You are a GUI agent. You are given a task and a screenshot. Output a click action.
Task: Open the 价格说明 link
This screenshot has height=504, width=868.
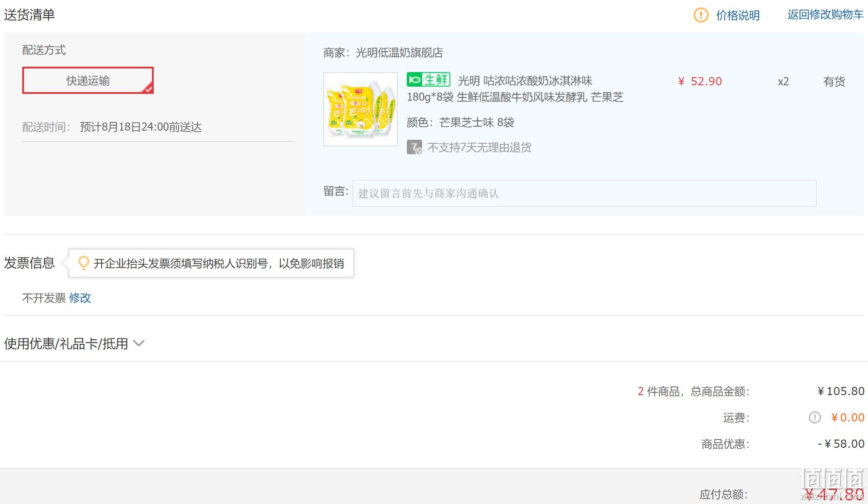click(x=738, y=15)
